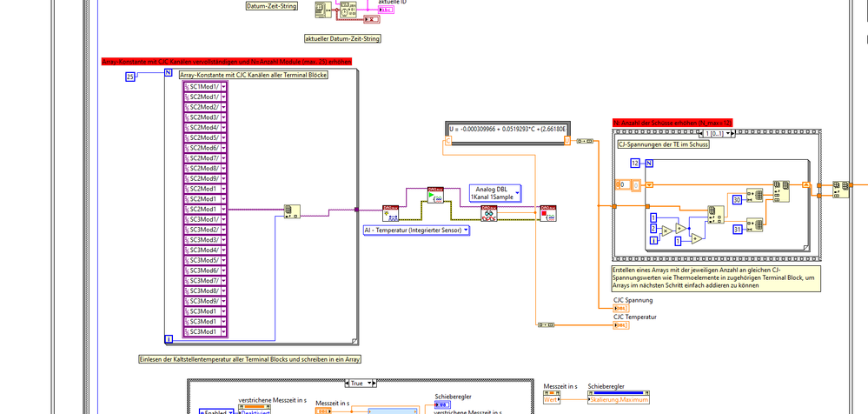Viewport: 868px width, 414px height.
Task: Select the SC3Mod2/ channel constant
Action: (x=205, y=230)
